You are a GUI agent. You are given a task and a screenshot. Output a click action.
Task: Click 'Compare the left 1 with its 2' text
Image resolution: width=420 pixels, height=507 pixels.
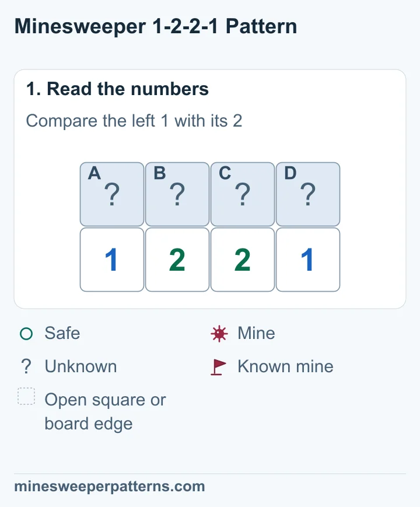[x=134, y=121]
